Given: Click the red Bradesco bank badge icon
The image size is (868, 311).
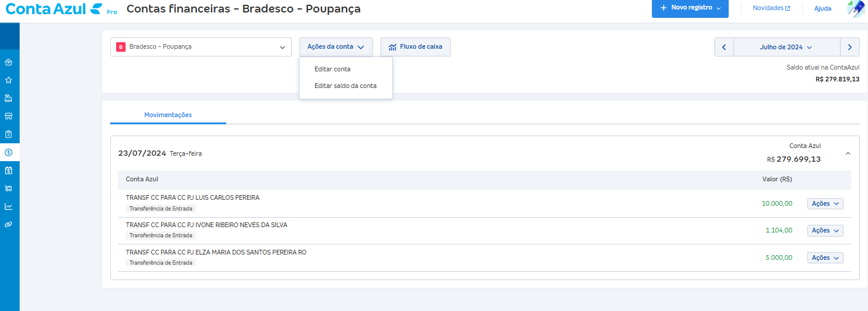Looking at the screenshot, I should pos(121,46).
